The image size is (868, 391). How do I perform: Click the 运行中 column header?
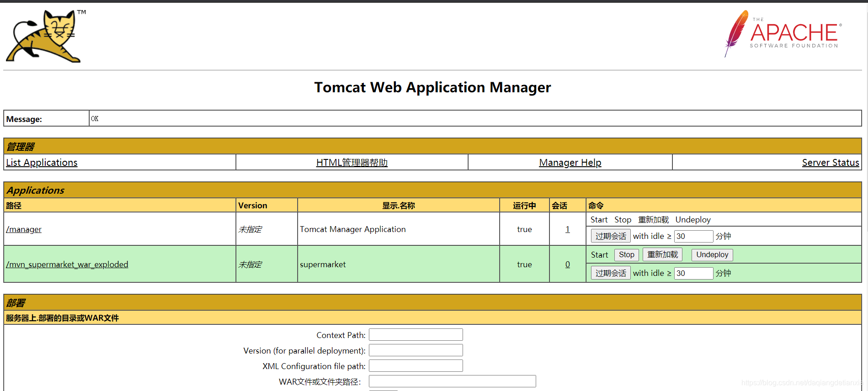[x=524, y=206]
